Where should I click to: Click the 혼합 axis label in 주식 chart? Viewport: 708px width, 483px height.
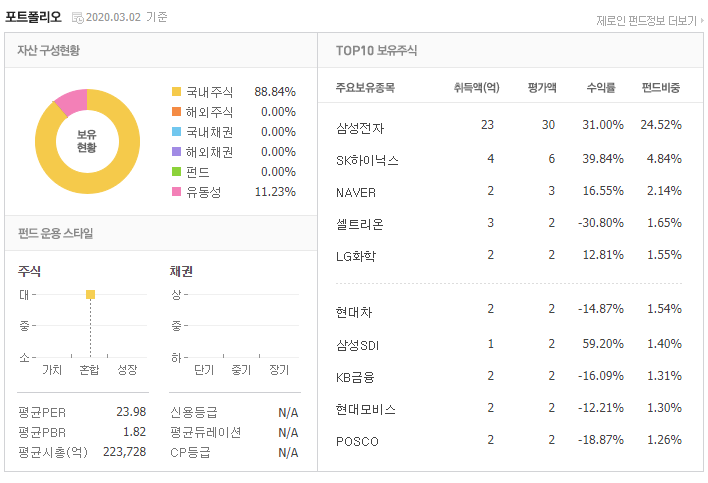tap(89, 370)
